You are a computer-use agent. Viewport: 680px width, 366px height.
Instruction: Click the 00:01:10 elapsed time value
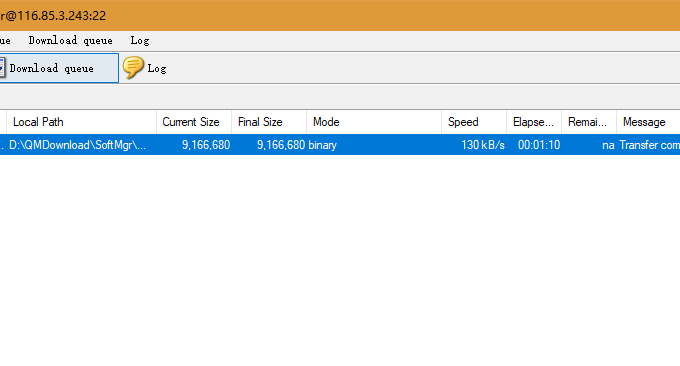pos(539,145)
